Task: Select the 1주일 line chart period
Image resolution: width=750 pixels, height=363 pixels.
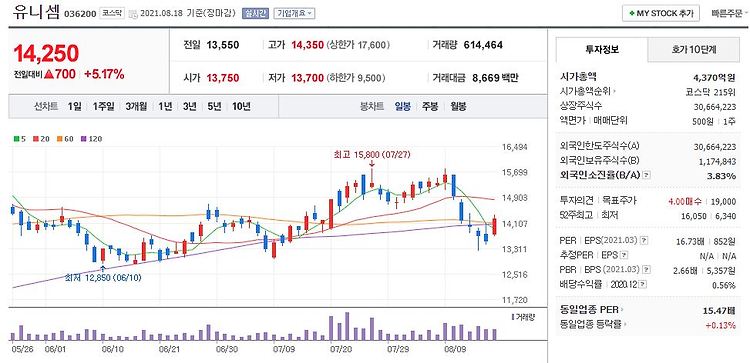Action: (x=103, y=106)
